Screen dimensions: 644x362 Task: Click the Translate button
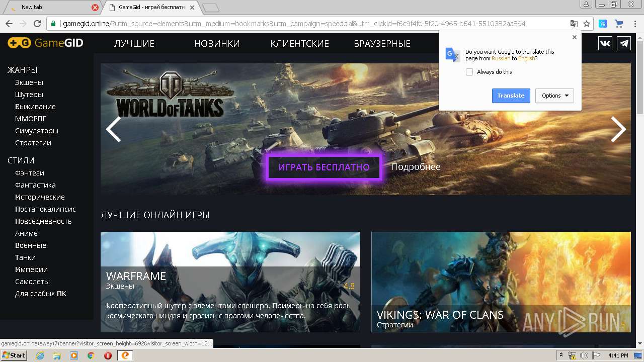click(x=511, y=96)
